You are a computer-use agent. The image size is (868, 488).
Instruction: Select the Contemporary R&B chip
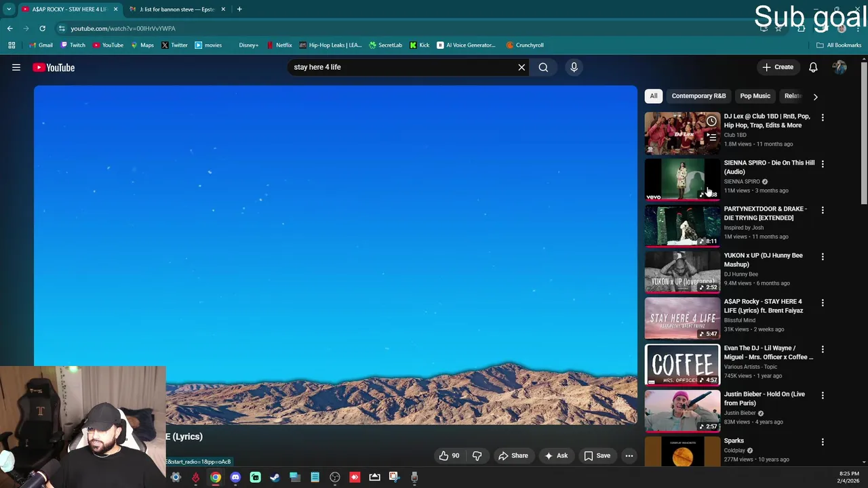[698, 96]
